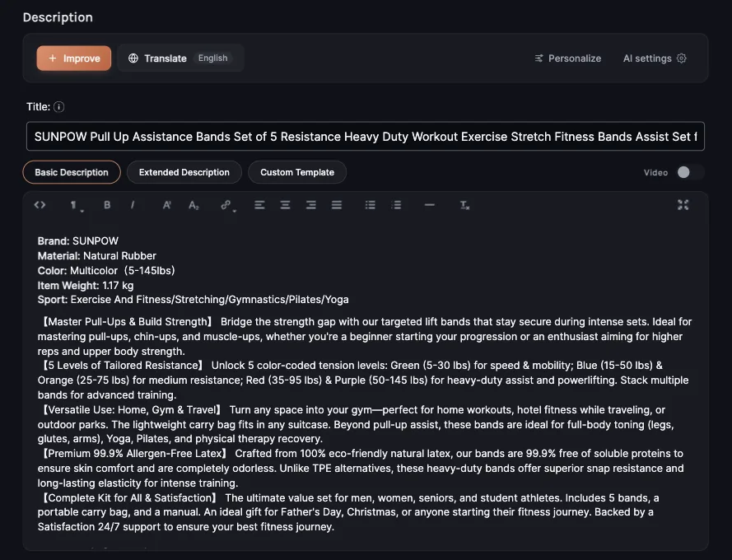Apply superscript formatting

point(166,205)
